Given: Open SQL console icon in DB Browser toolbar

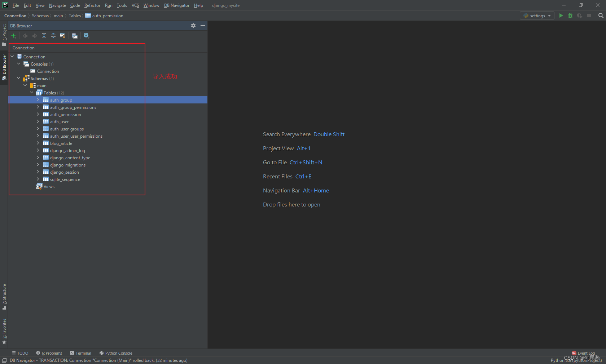Looking at the screenshot, I should coord(75,36).
